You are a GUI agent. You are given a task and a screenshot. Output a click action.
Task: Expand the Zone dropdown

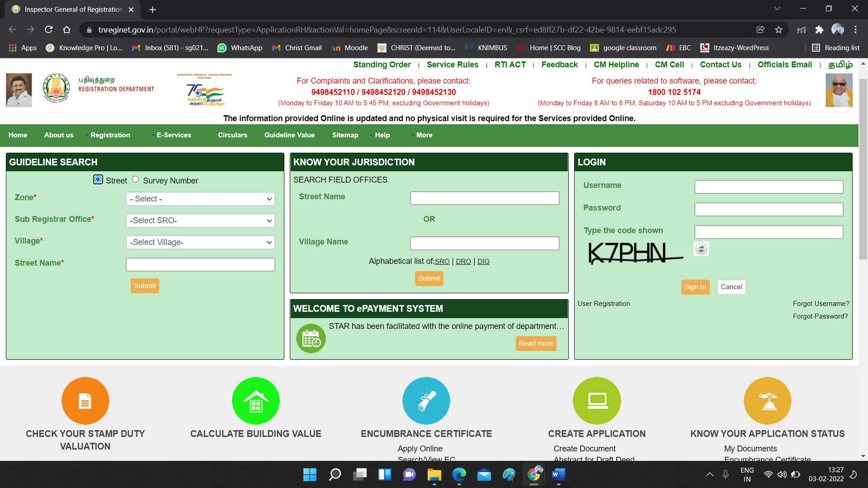pos(200,199)
